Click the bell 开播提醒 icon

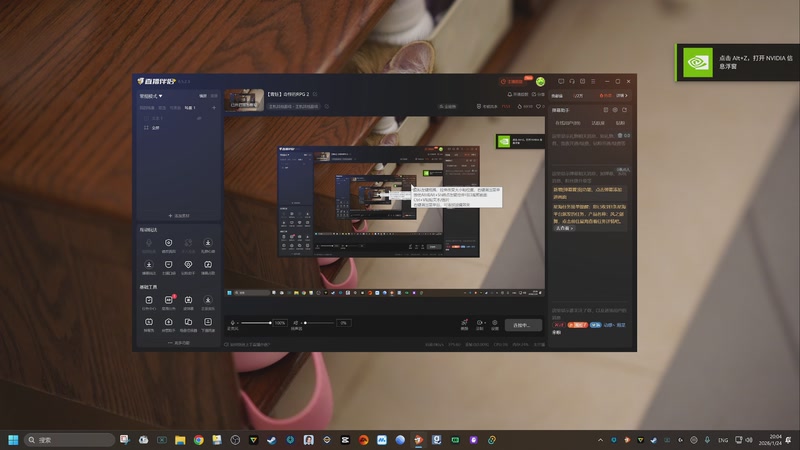pyautogui.click(x=517, y=94)
